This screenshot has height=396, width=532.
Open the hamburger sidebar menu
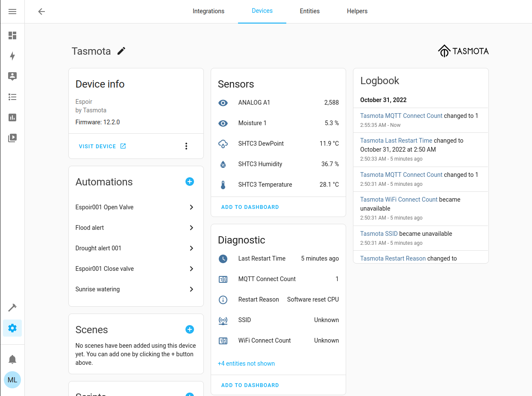point(12,12)
